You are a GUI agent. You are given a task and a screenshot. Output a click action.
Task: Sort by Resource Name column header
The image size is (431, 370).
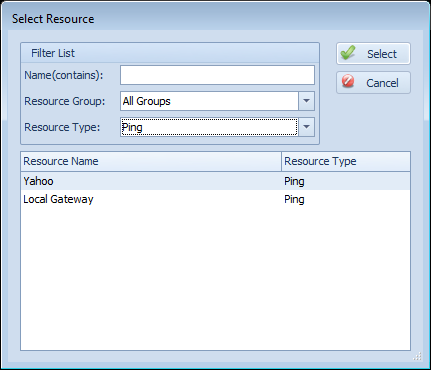pyautogui.click(x=151, y=162)
